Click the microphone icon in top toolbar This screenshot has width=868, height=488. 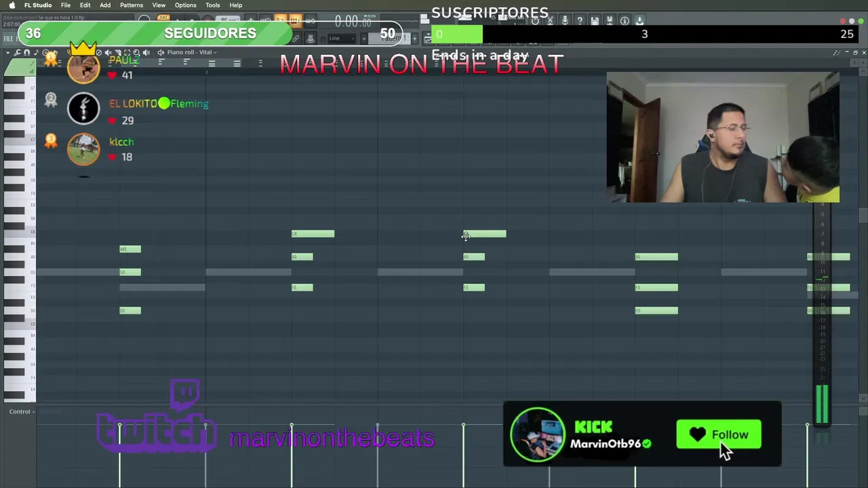(x=564, y=21)
